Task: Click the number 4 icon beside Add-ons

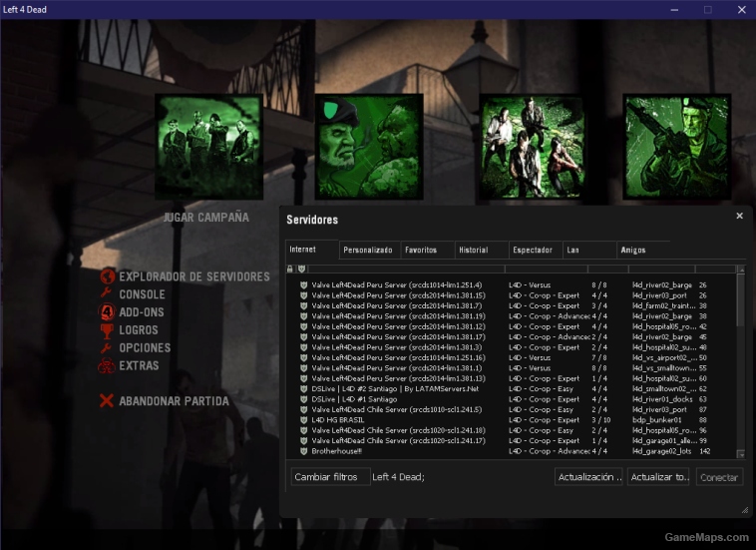Action: [107, 311]
